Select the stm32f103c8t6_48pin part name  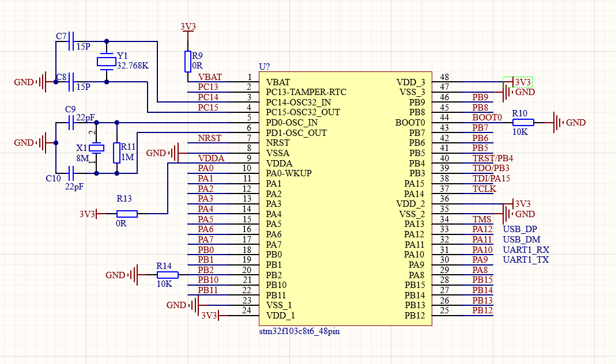point(299,331)
